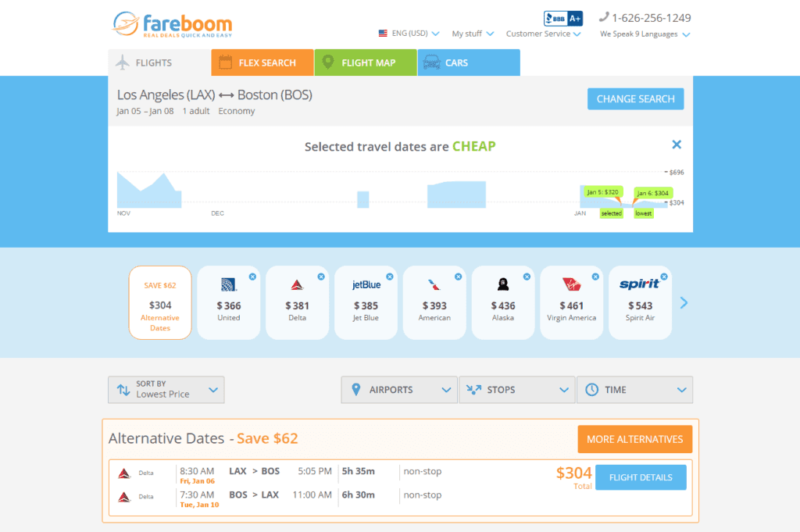Click the November price chart area
The image size is (800, 532).
(x=149, y=191)
